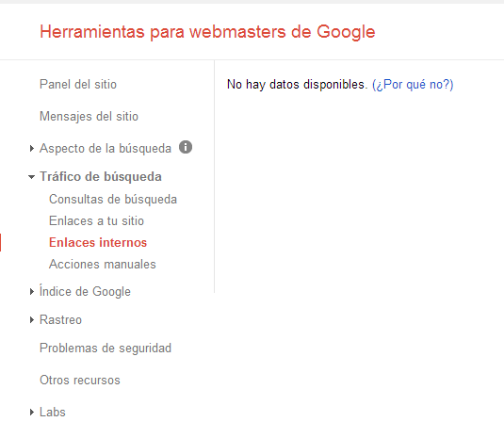Click the ¿Por qué no? link
This screenshot has height=438, width=504.
pyautogui.click(x=413, y=85)
